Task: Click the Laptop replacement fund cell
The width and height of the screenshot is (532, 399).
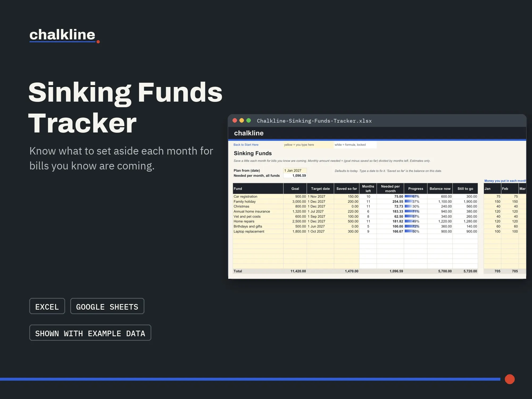Action: [x=258, y=231]
